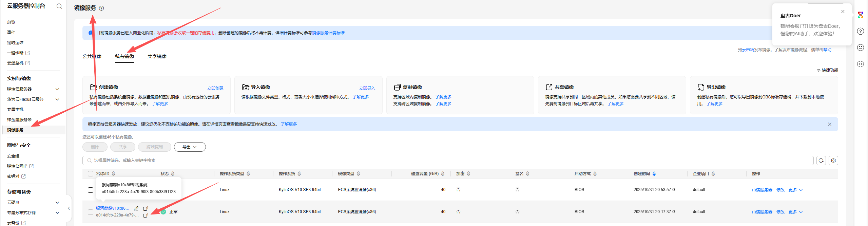
Task: Switch to the 共享镜像 tab
Action: coord(157,56)
